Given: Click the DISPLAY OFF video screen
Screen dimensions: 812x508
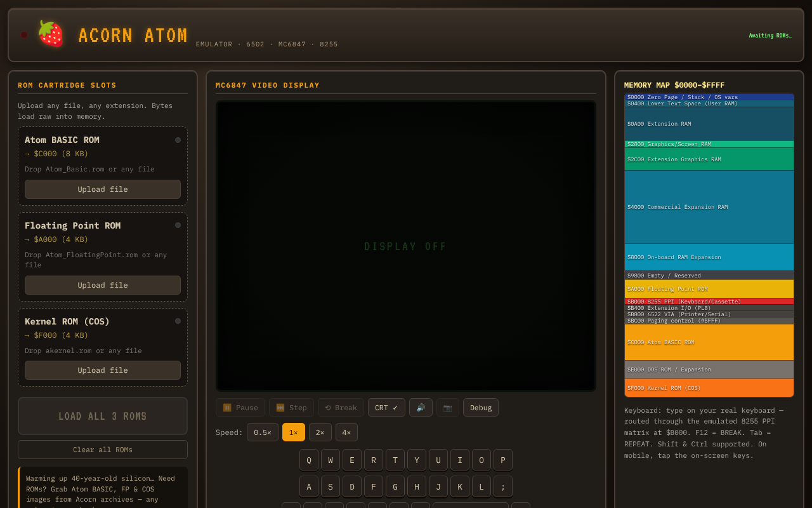Looking at the screenshot, I should [406, 246].
